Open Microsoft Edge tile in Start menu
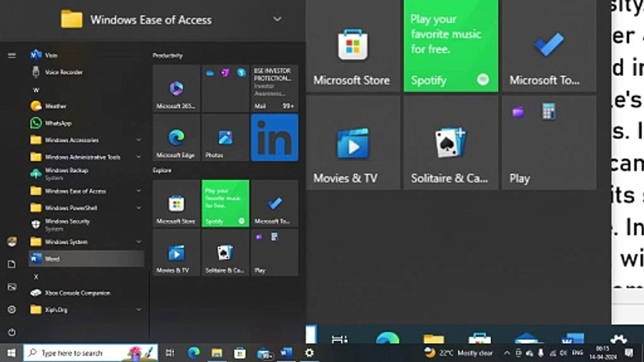 (176, 137)
